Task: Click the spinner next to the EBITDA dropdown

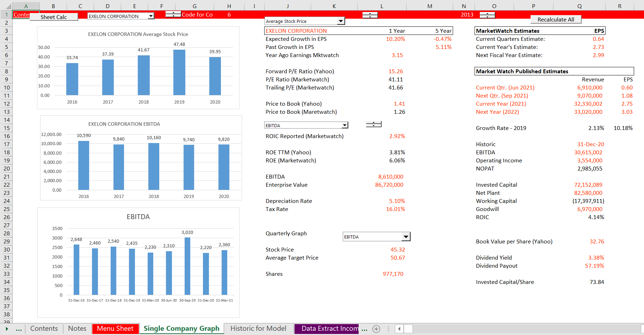Action: (373, 124)
